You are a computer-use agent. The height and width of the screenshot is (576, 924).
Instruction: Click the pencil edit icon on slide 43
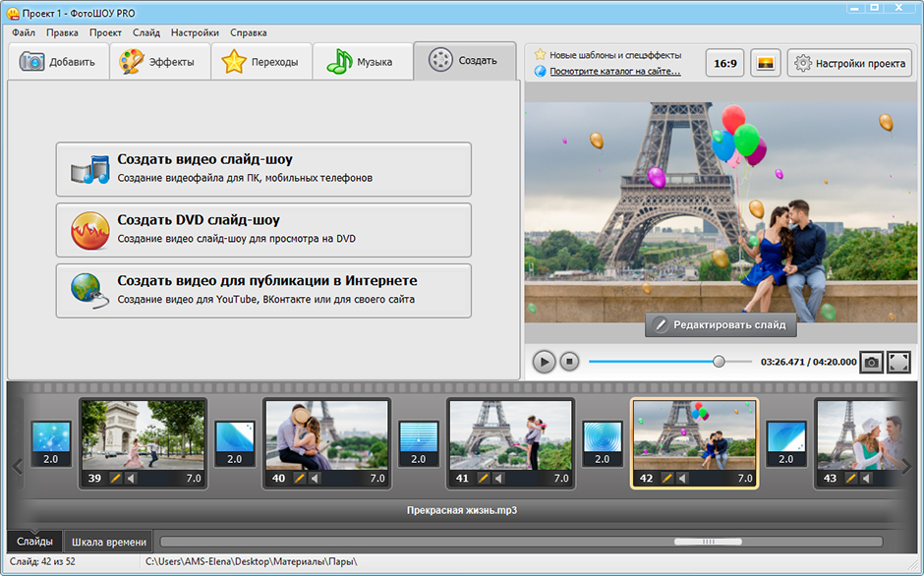[851, 478]
